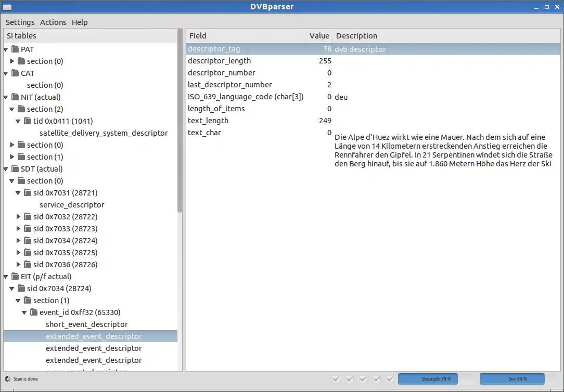Click folder icon of sid 0x7035 (28725)
564x392 pixels.
click(x=28, y=252)
